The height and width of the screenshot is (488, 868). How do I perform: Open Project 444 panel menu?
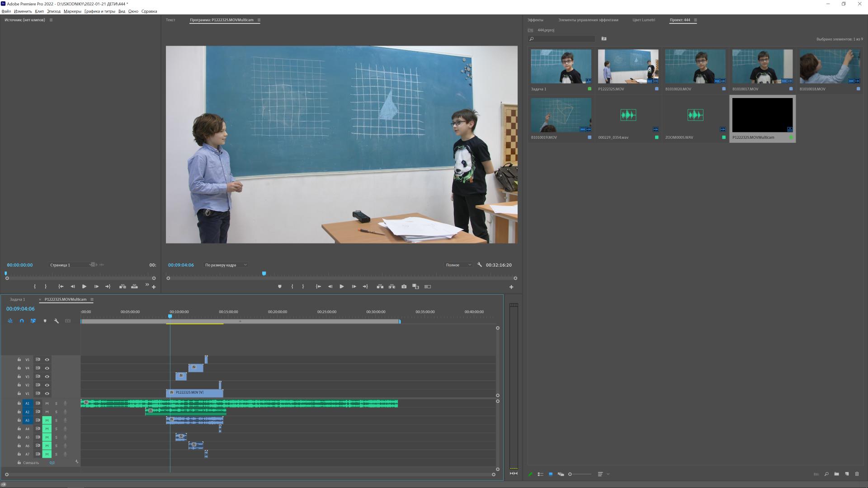695,20
